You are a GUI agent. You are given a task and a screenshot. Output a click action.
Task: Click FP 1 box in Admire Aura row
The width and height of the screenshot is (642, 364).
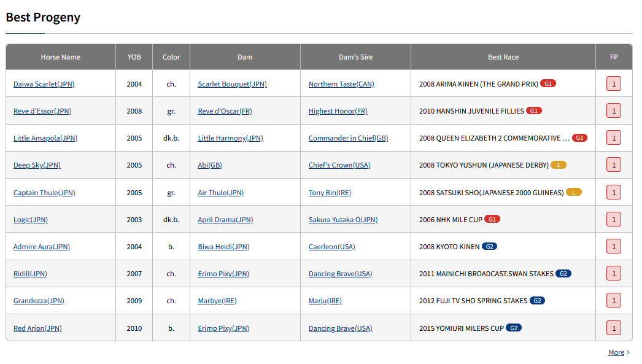point(614,246)
